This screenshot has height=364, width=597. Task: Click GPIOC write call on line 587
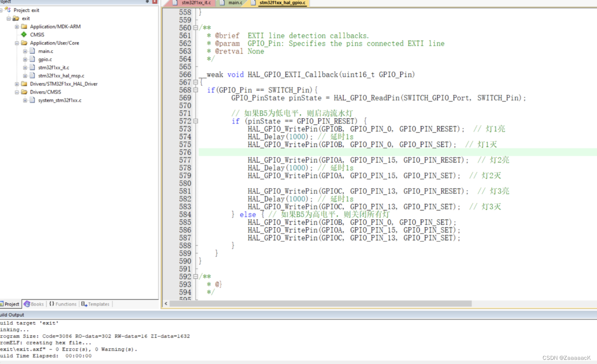pos(354,238)
